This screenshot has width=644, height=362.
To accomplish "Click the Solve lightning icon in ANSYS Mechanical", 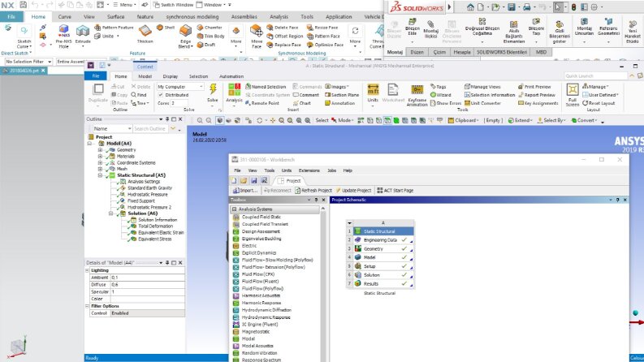I will (213, 89).
